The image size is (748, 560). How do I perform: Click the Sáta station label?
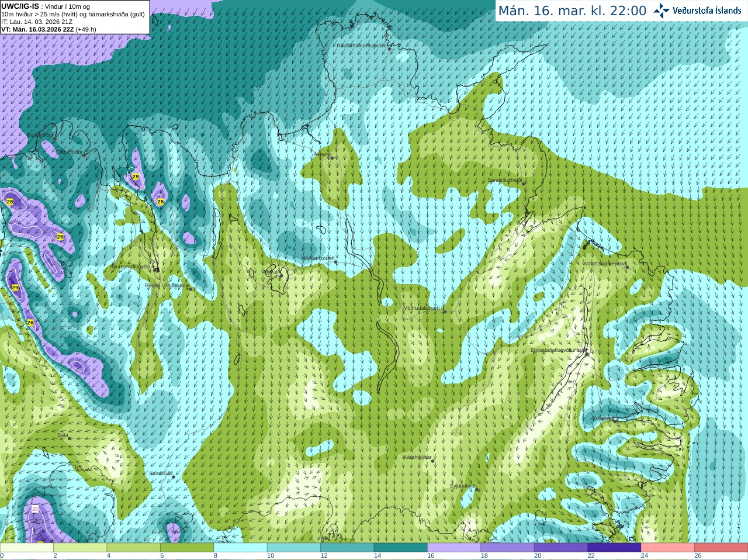coord(63,435)
